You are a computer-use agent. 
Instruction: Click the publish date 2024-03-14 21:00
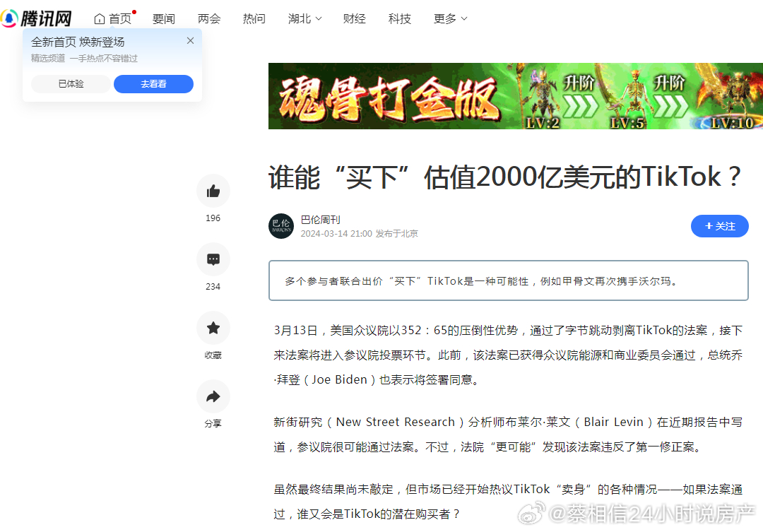click(x=336, y=234)
